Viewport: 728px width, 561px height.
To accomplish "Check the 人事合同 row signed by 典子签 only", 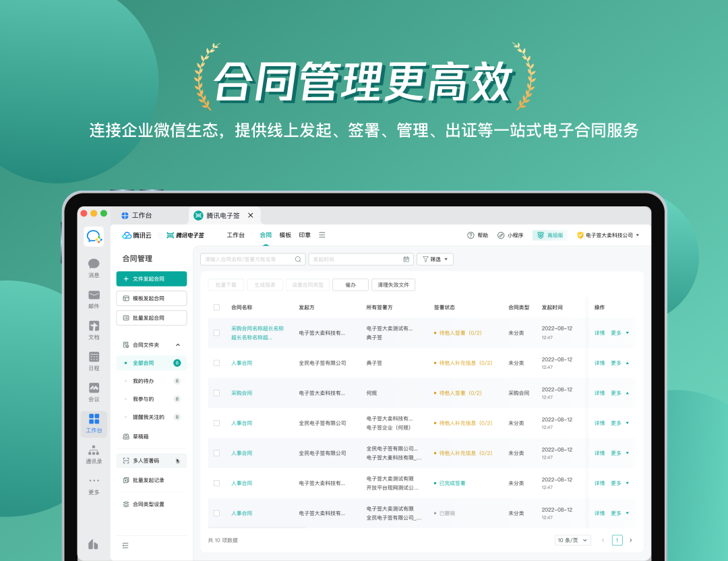I will pyautogui.click(x=216, y=363).
